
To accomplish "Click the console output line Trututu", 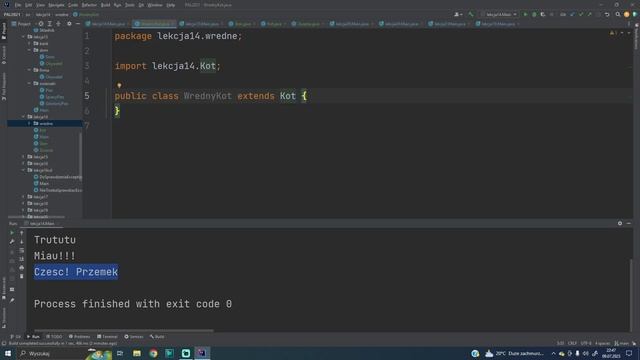I will pos(55,240).
